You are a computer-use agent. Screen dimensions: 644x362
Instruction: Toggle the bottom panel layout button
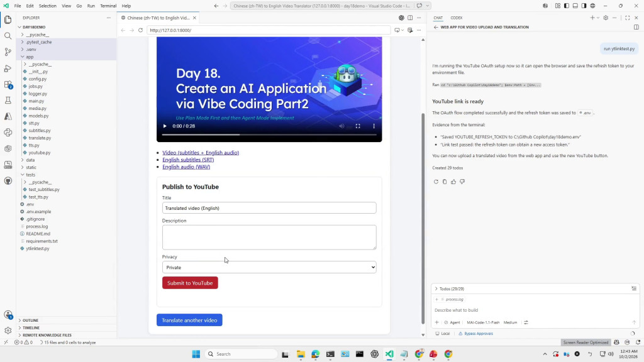pos(575,6)
